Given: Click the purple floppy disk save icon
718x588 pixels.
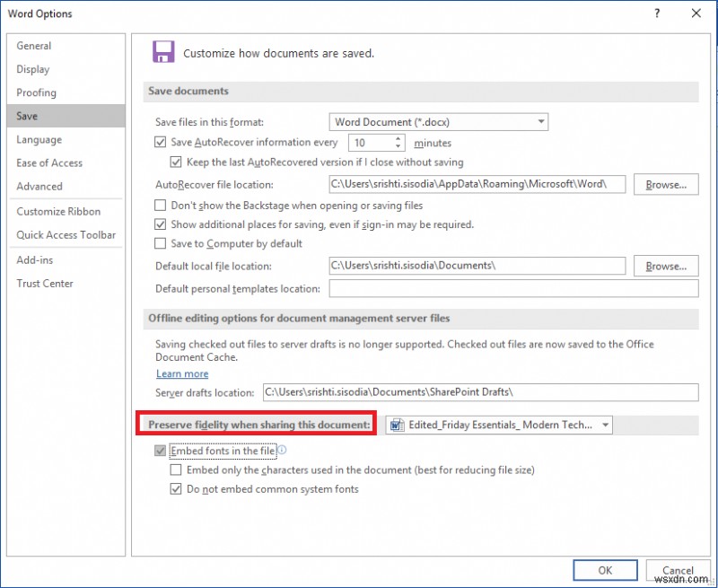Looking at the screenshot, I should 163,53.
